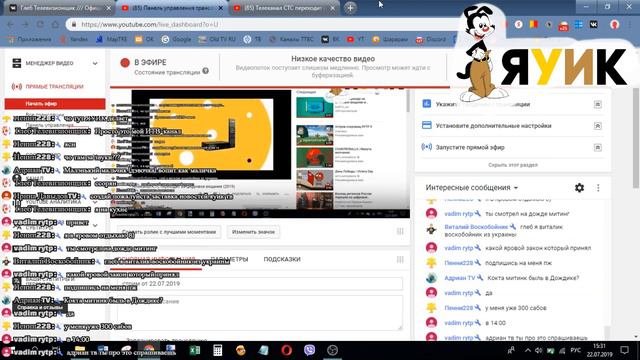Viewport: 640px width, 360px height.
Task: Click the card icon beside Установите дополнительные настройки
Action: [427, 125]
